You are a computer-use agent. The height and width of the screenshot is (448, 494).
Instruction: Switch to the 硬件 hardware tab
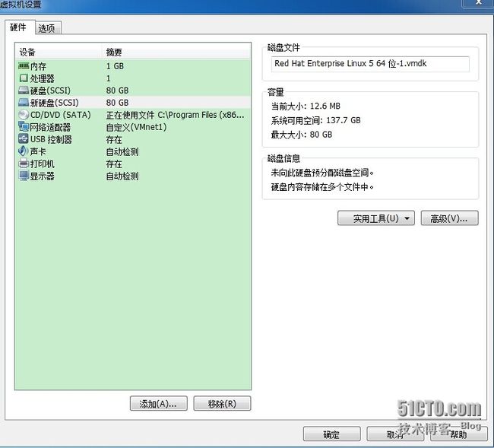(x=18, y=27)
